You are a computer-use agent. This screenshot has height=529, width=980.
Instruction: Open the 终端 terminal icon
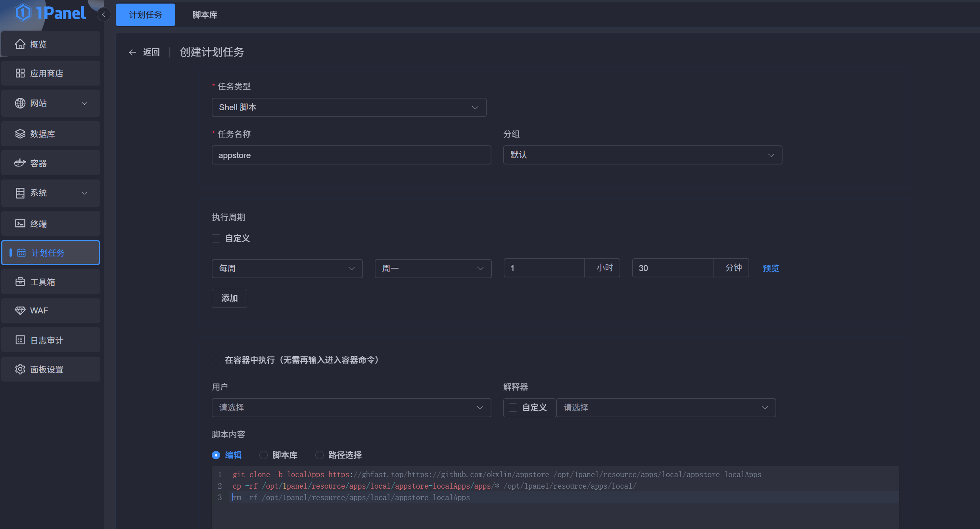tap(20, 223)
